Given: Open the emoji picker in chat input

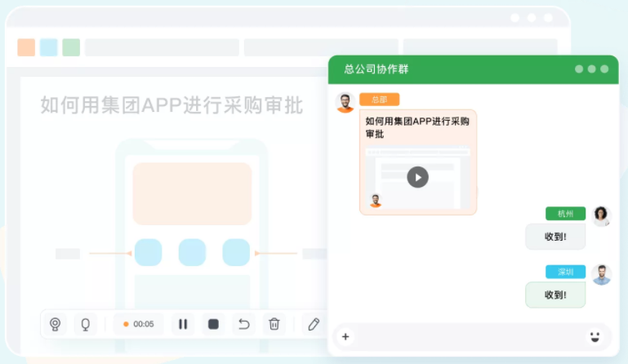Looking at the screenshot, I should tap(595, 336).
